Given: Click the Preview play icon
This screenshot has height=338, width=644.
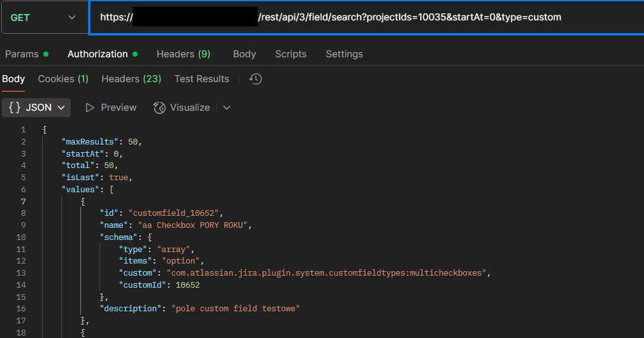Looking at the screenshot, I should 90,108.
